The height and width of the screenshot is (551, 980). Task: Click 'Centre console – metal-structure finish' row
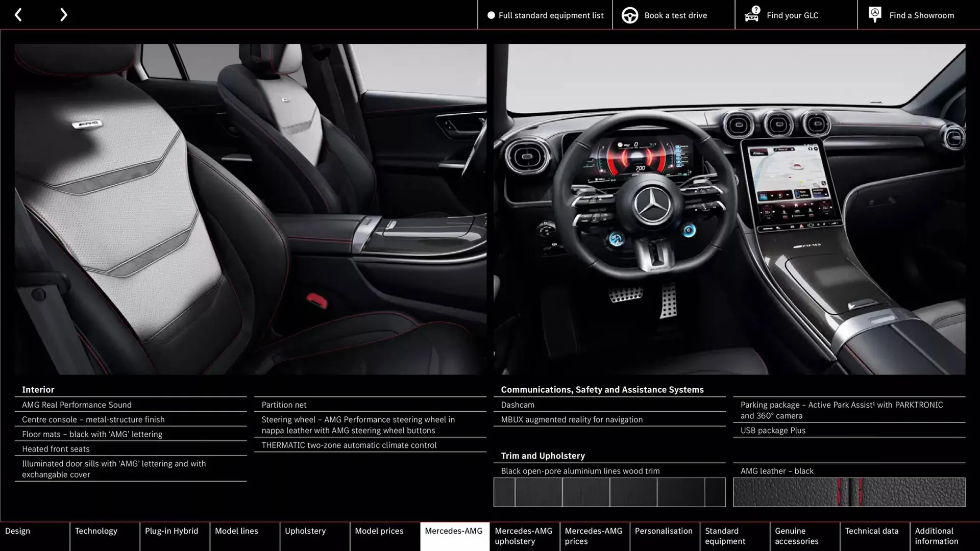pyautogui.click(x=131, y=419)
